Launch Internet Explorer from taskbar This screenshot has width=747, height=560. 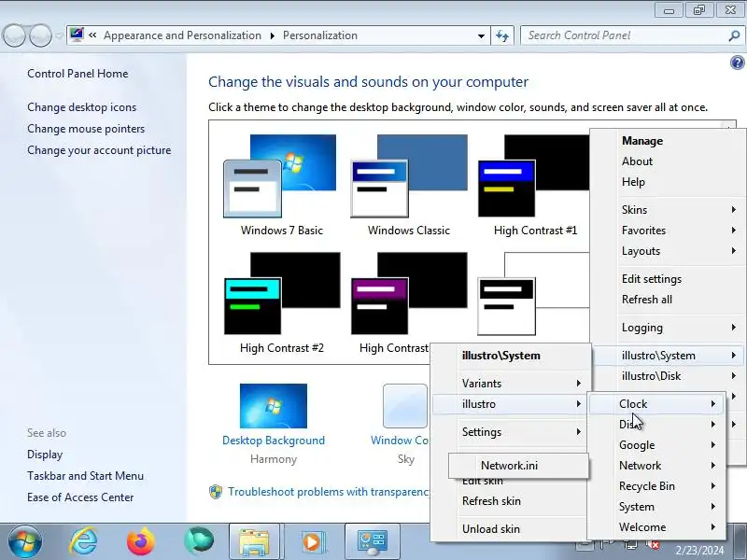pos(83,541)
